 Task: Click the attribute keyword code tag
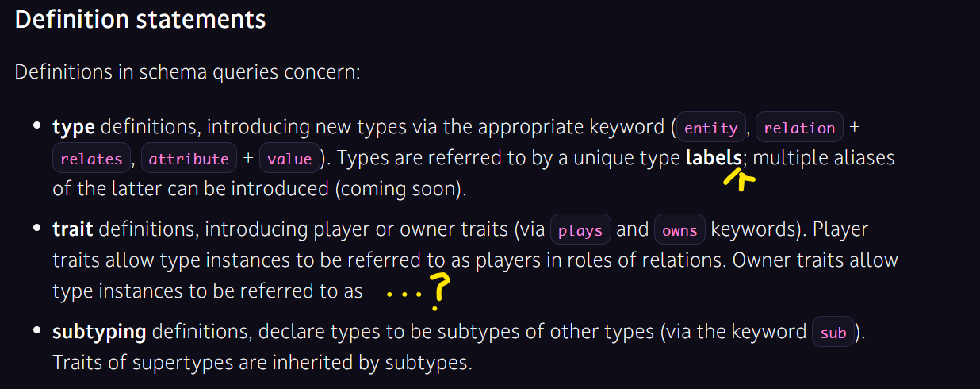point(189,159)
